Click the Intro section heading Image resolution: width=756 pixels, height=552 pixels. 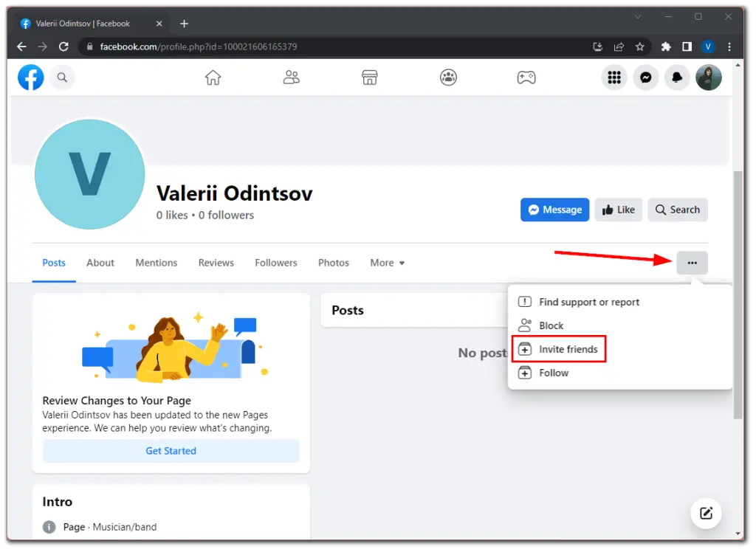point(58,502)
